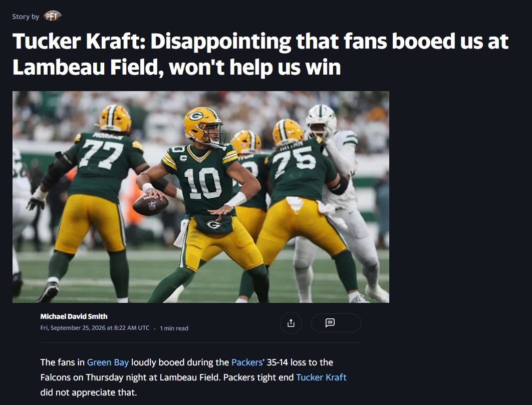Click the text did not appreciate that
The width and height of the screenshot is (532, 405).
88,392
